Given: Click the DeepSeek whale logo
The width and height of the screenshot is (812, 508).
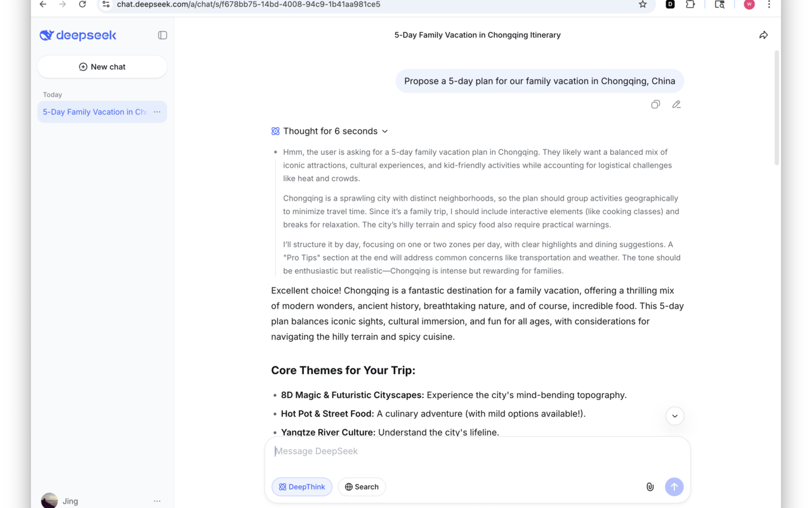Looking at the screenshot, I should pyautogui.click(x=46, y=36).
